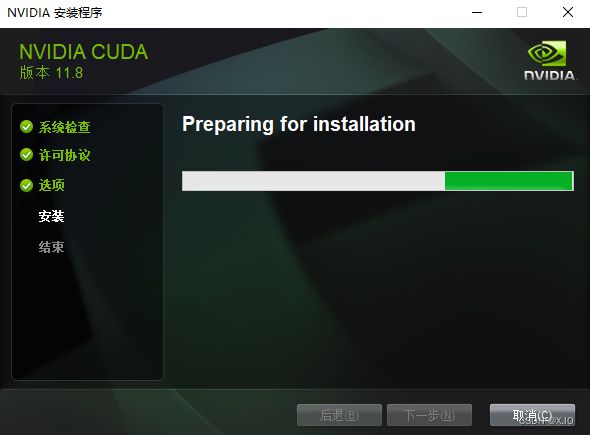Click the green checkmark beside 系统检查
The image size is (590, 435).
[26, 126]
